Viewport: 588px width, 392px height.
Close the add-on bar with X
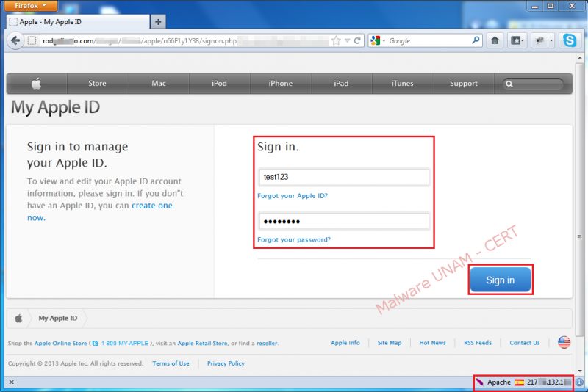click(12, 382)
